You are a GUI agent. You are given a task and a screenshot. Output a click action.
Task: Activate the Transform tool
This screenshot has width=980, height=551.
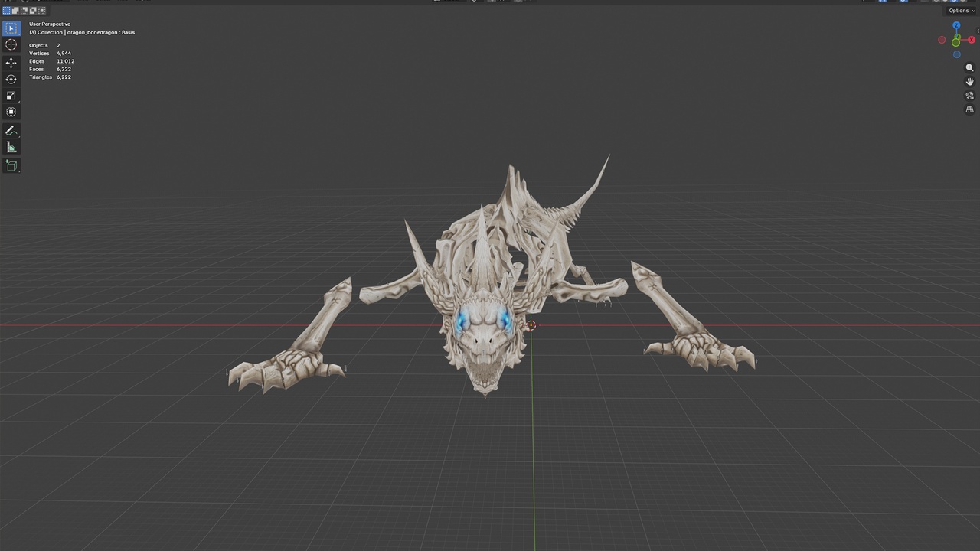point(11,112)
